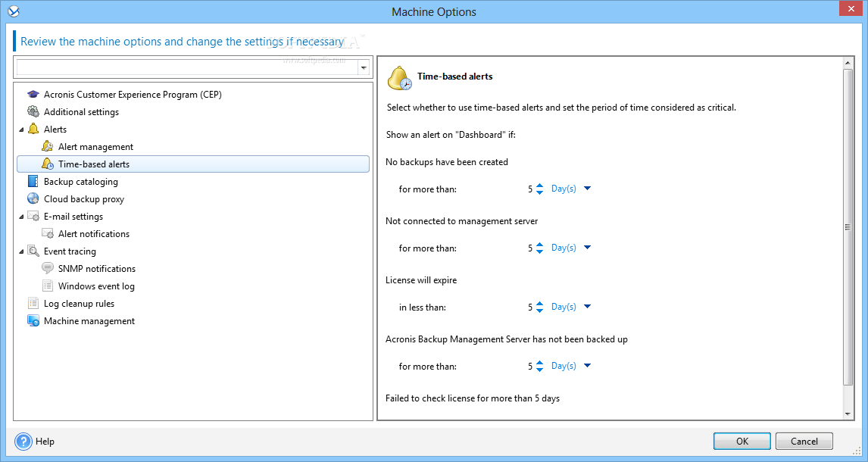Select Acronis Customer Experience Program (CEP) item
Image resolution: width=868 pixels, height=462 pixels.
click(133, 95)
